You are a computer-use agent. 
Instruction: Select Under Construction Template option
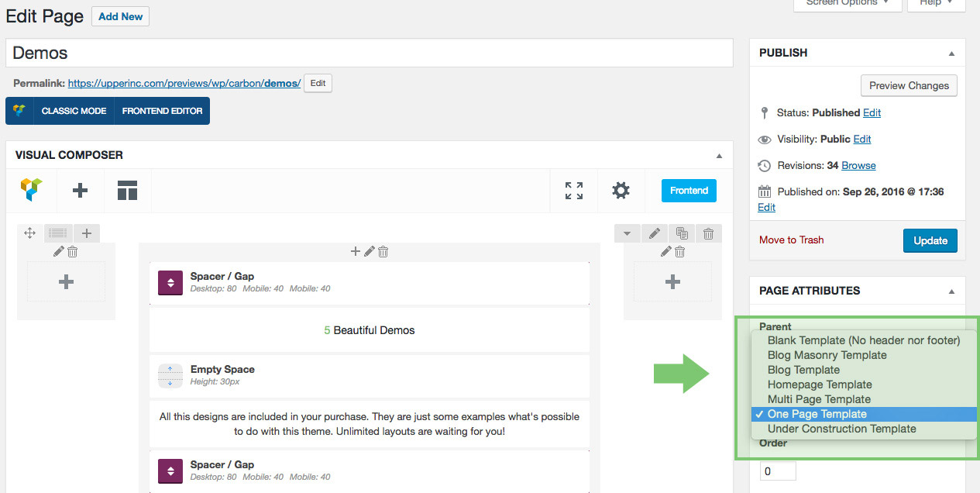(841, 429)
